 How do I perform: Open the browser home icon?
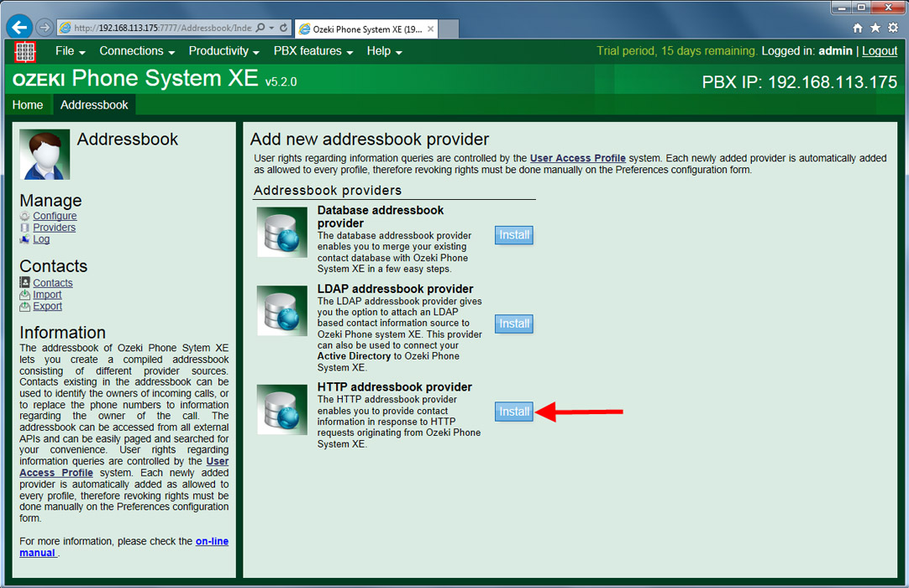coord(858,27)
